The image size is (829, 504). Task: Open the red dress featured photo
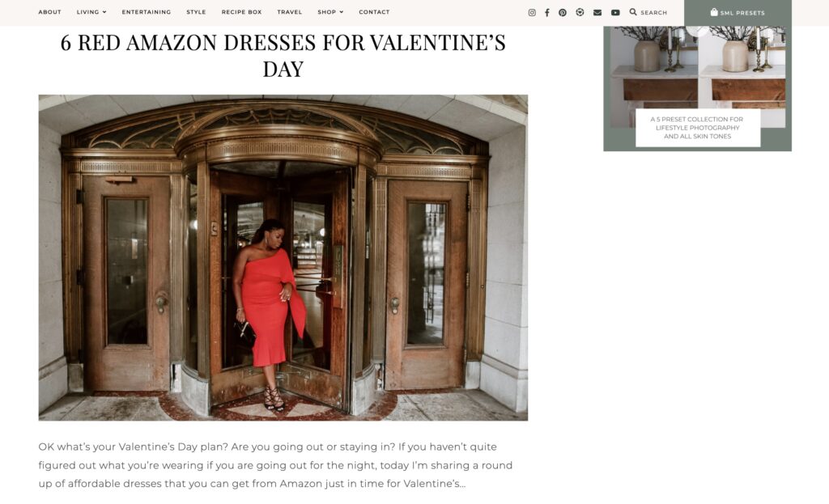(283, 258)
